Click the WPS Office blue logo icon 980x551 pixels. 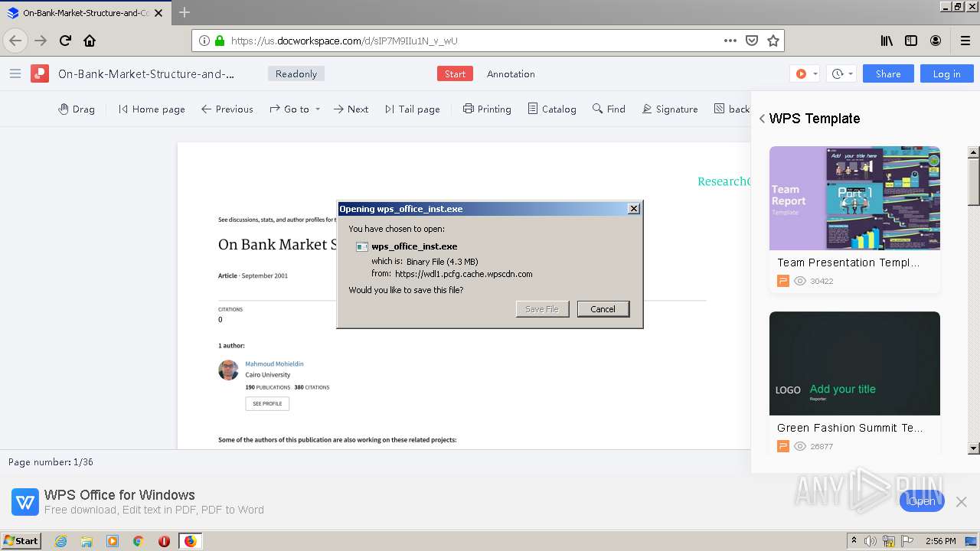25,502
